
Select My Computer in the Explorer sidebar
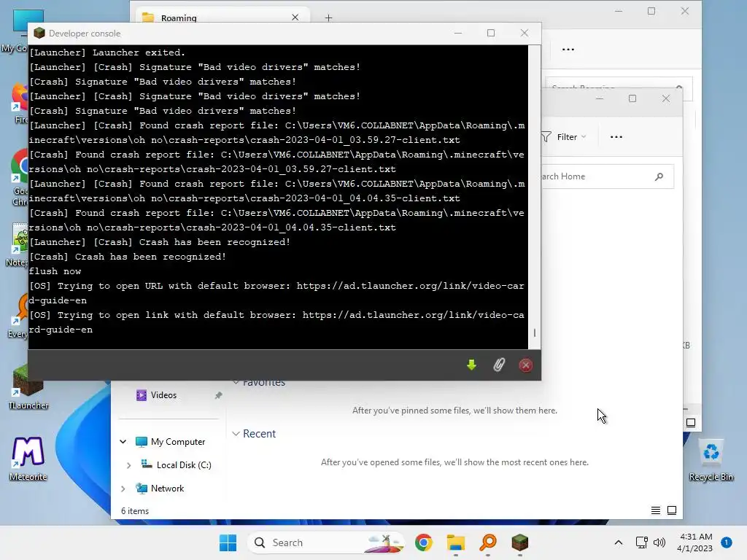(x=178, y=442)
